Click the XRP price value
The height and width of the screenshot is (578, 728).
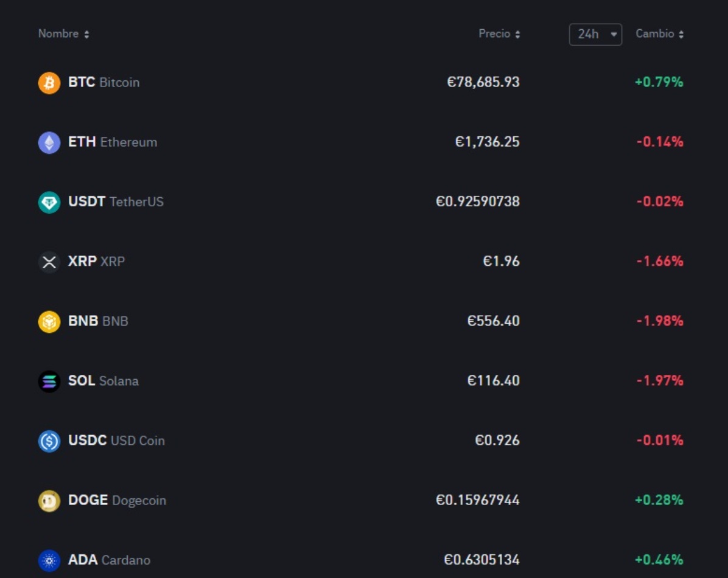[500, 261]
